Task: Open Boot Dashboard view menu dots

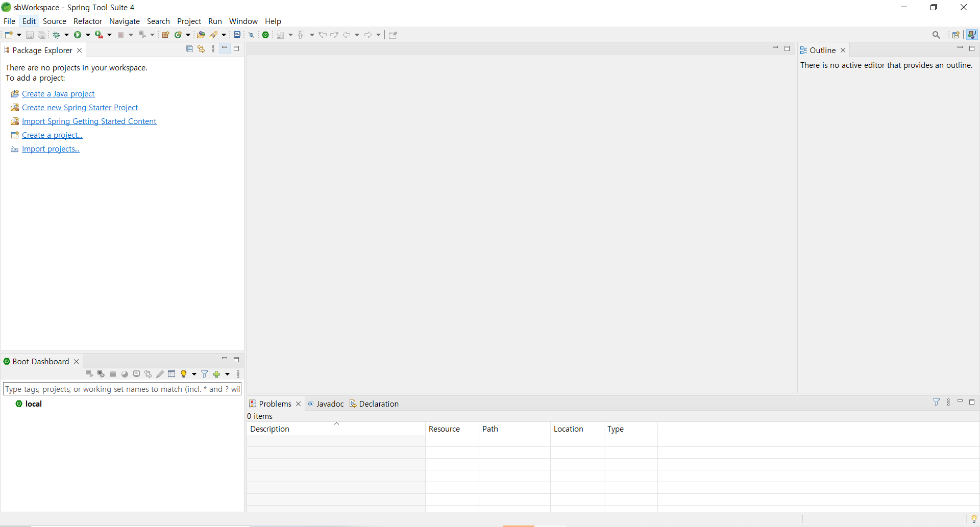Action: pyautogui.click(x=238, y=374)
